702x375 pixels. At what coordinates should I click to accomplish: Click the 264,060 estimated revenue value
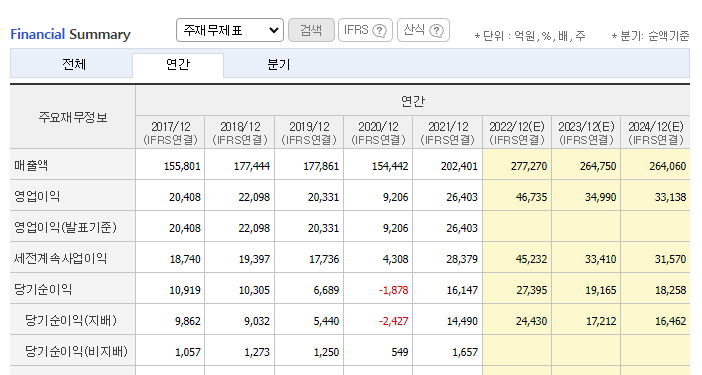click(x=668, y=166)
